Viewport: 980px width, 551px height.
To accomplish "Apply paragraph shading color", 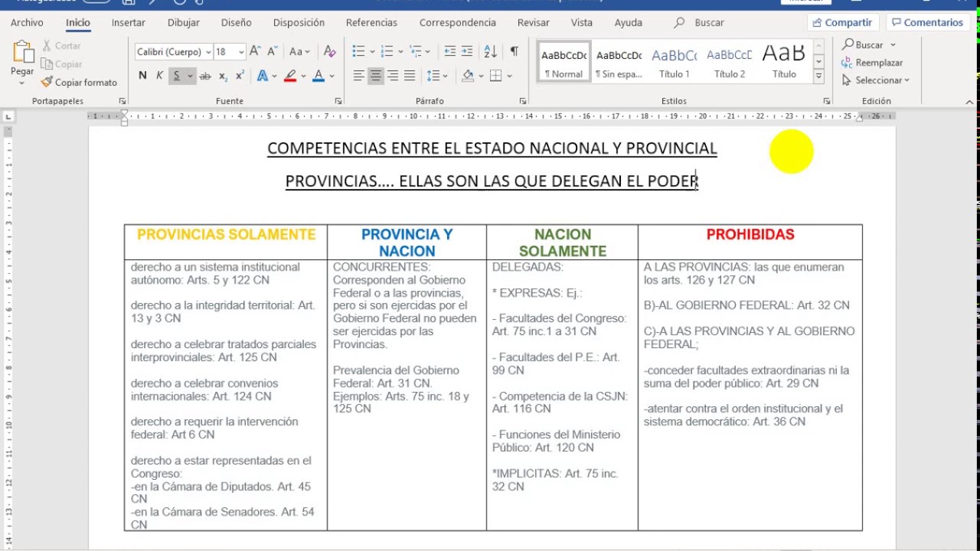I will [x=468, y=76].
